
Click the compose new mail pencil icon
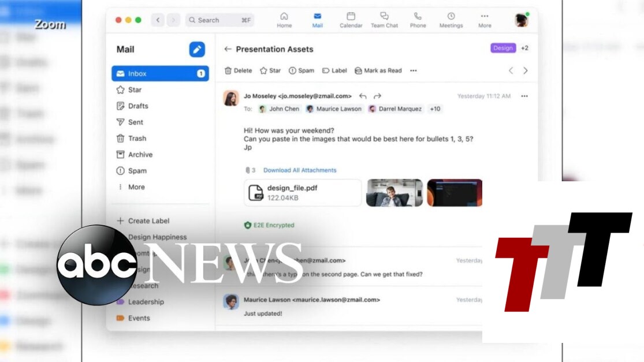pyautogui.click(x=197, y=50)
